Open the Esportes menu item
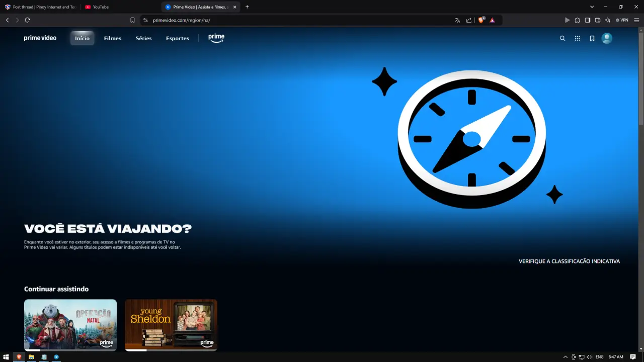The image size is (644, 362). tap(178, 38)
